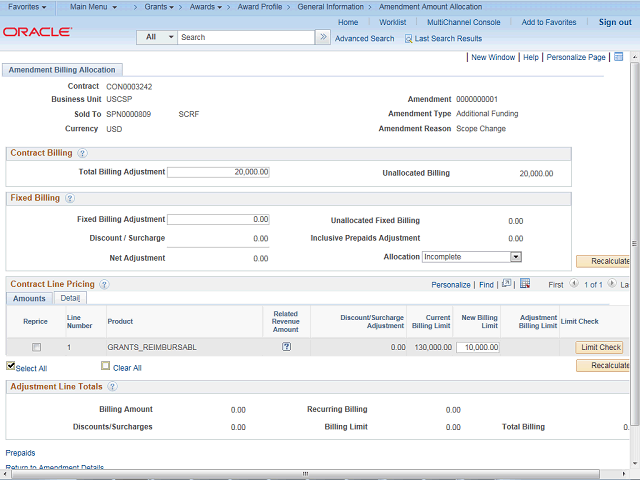640x480 pixels.
Task: Open Fixed Billing help icon
Action: 70,199
